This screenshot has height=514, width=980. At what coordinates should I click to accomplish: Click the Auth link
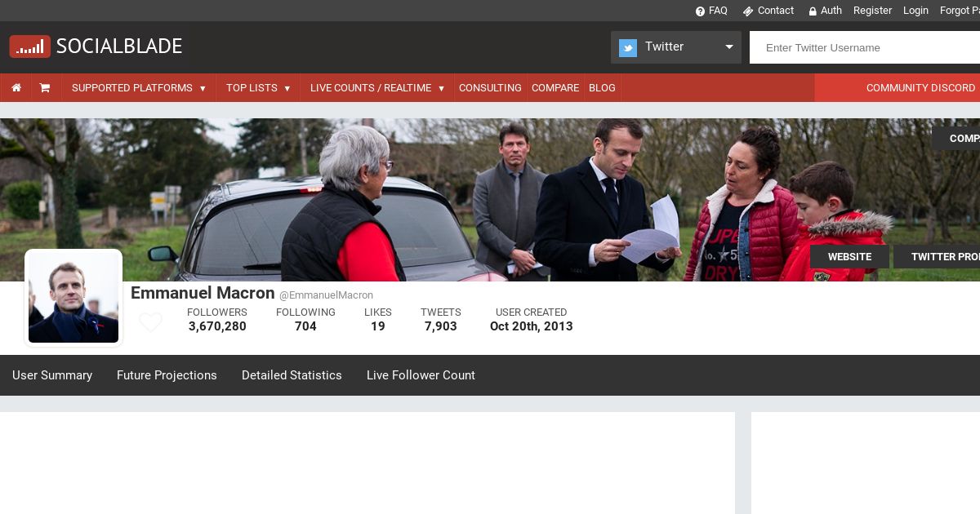point(831,11)
